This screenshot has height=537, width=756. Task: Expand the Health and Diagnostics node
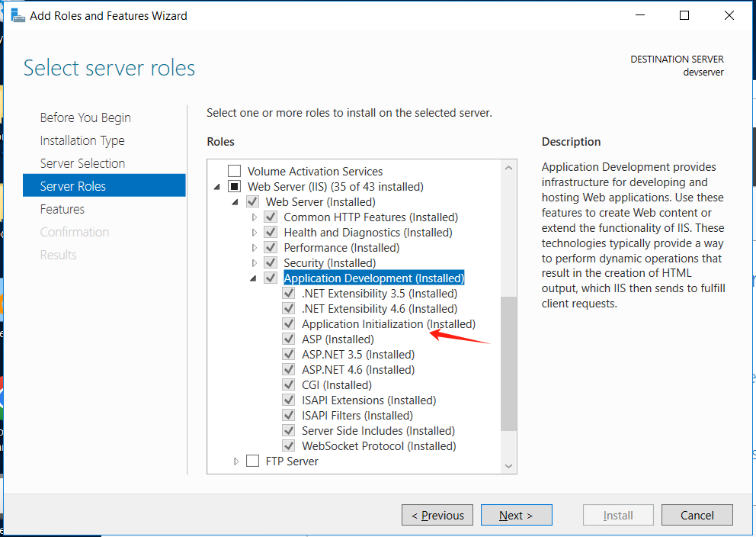tap(254, 233)
